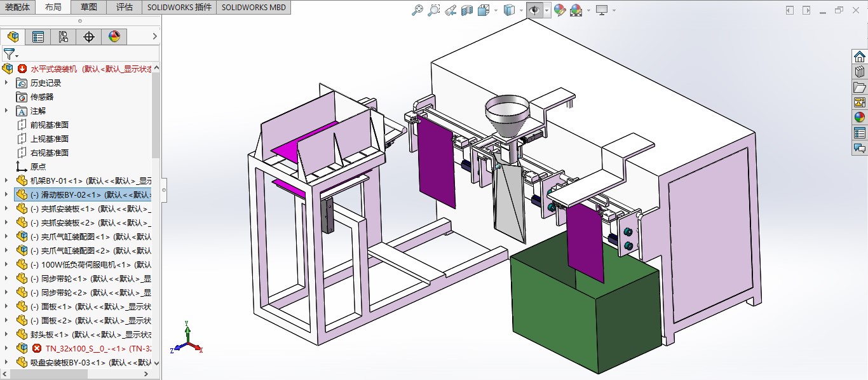Open the SOLIDWORKS Forum task pane

(860, 148)
